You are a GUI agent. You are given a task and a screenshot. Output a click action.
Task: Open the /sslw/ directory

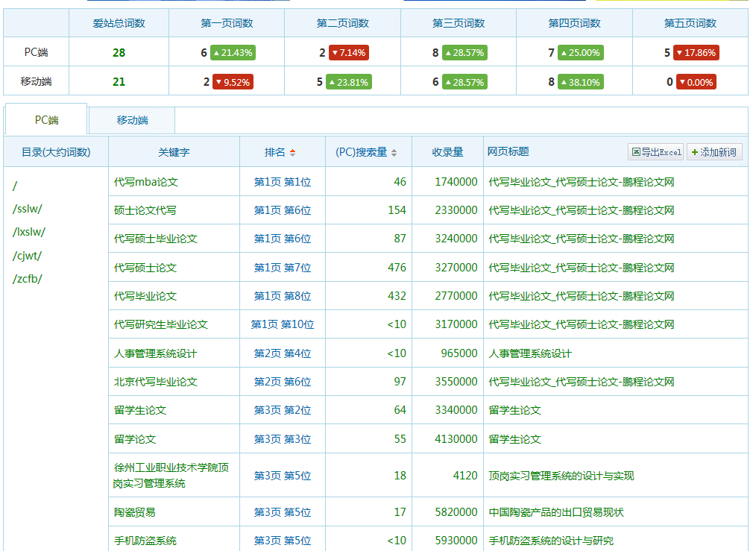28,209
